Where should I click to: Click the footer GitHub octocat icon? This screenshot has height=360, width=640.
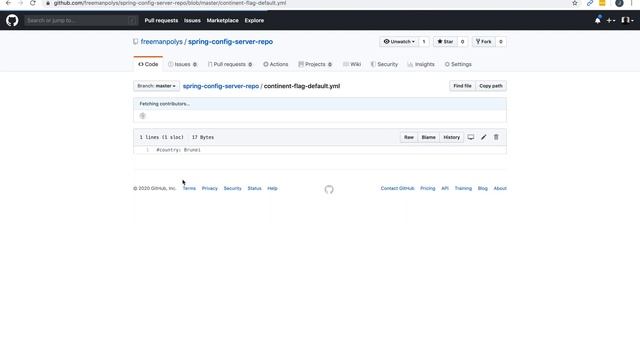(x=329, y=189)
